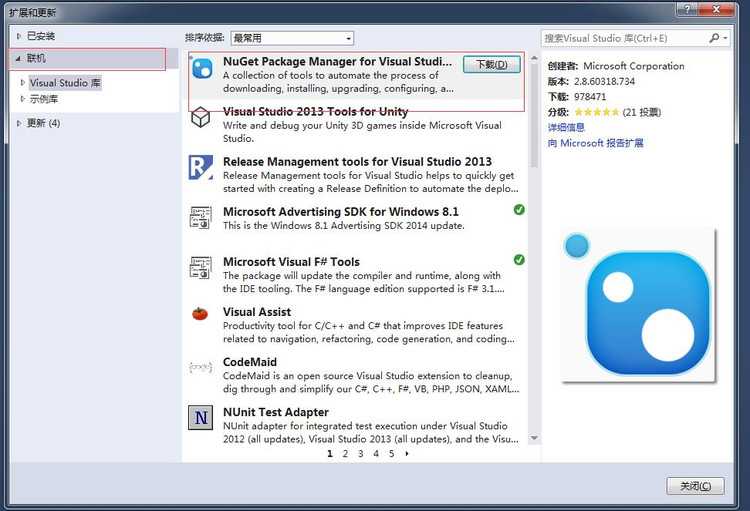
Task: Click the (21 投票) votes text
Action: pos(642,112)
